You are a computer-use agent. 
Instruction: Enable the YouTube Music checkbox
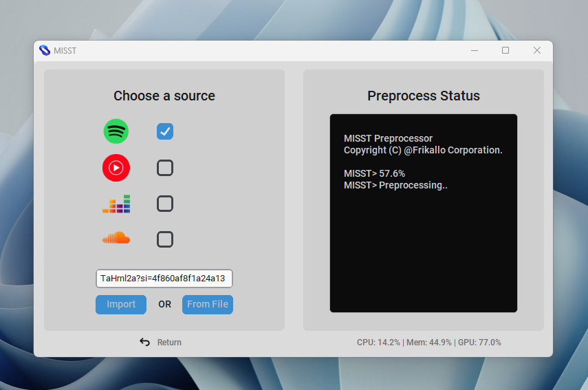165,168
